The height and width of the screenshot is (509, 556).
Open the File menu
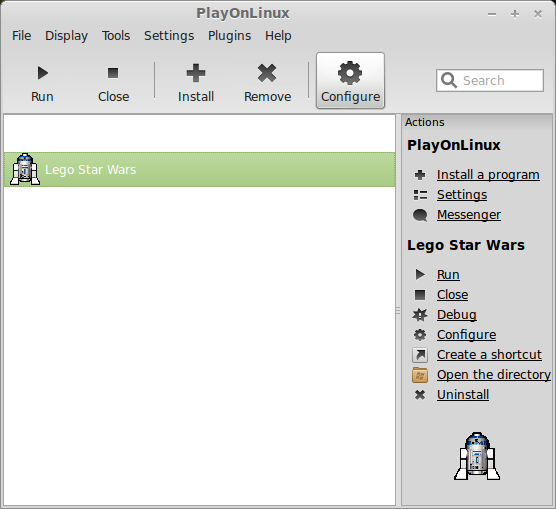(x=22, y=36)
